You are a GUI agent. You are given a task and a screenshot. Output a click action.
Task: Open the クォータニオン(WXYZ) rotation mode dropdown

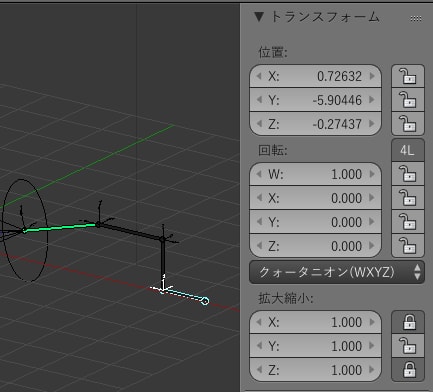[337, 272]
